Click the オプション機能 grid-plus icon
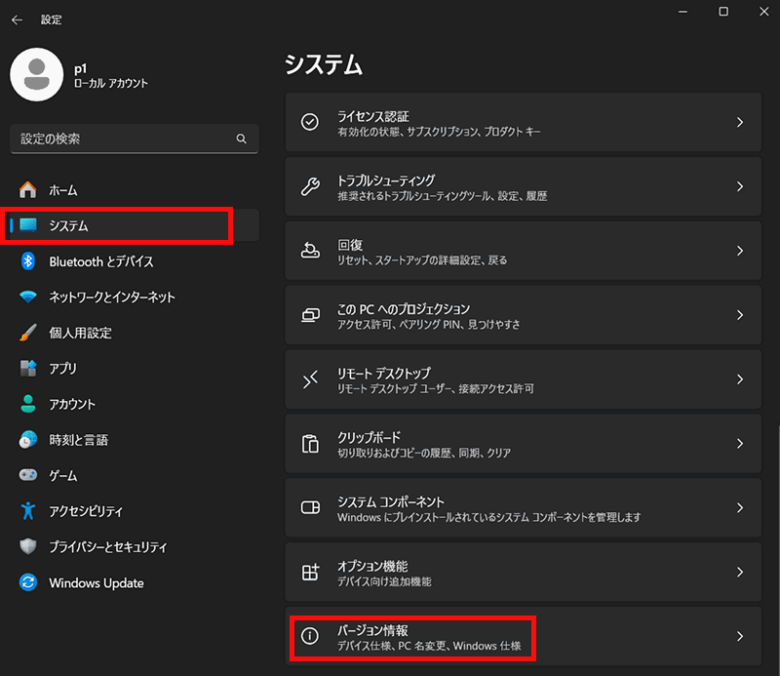The height and width of the screenshot is (676, 780). (x=310, y=572)
